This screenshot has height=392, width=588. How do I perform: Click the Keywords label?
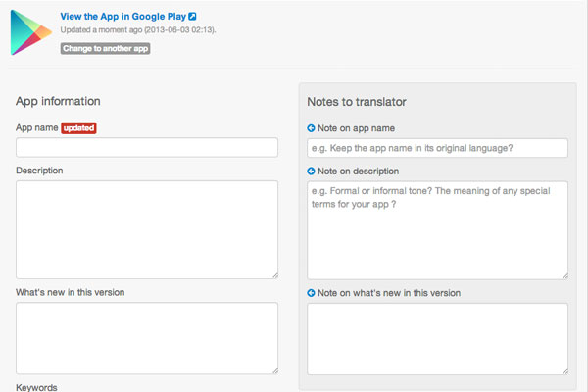point(36,387)
